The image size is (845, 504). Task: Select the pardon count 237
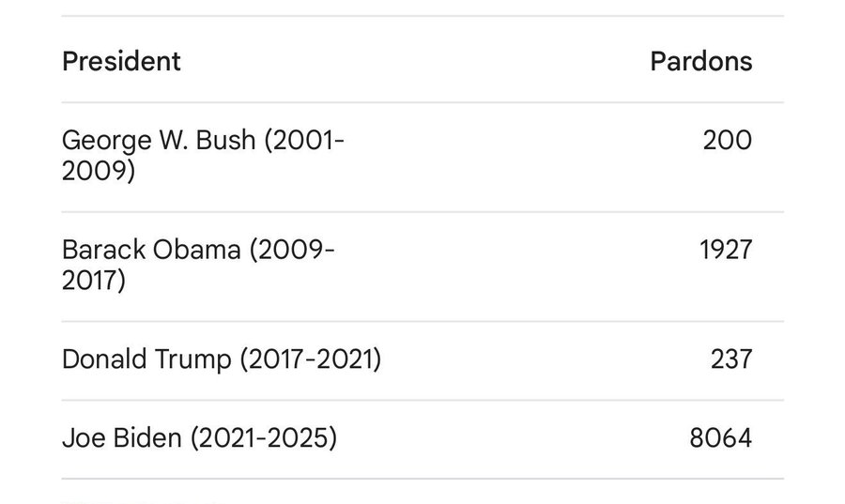[731, 359]
